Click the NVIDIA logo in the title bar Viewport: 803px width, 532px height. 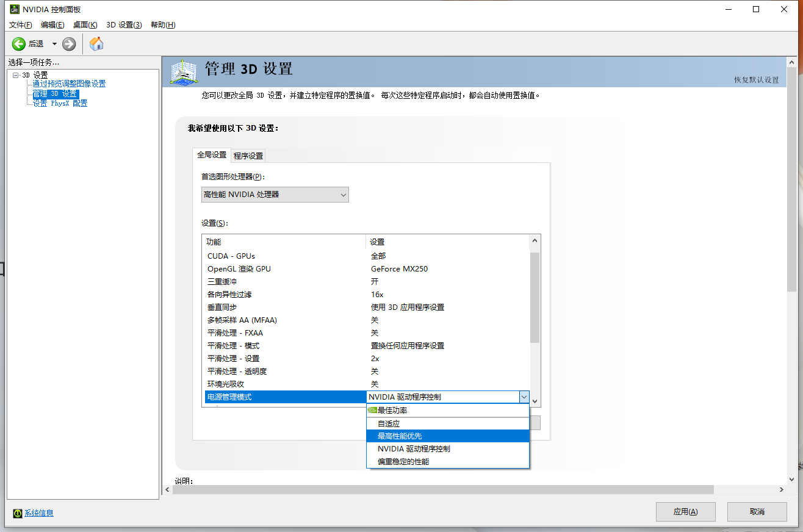point(13,9)
